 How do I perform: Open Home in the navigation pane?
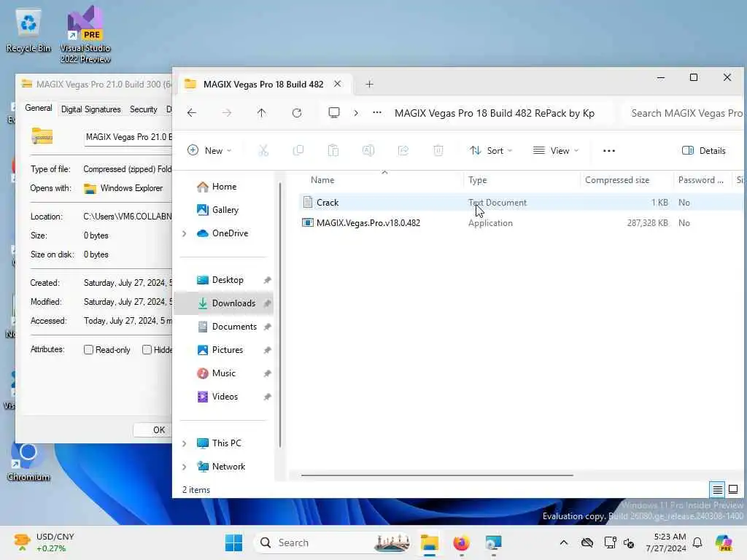pyautogui.click(x=224, y=187)
